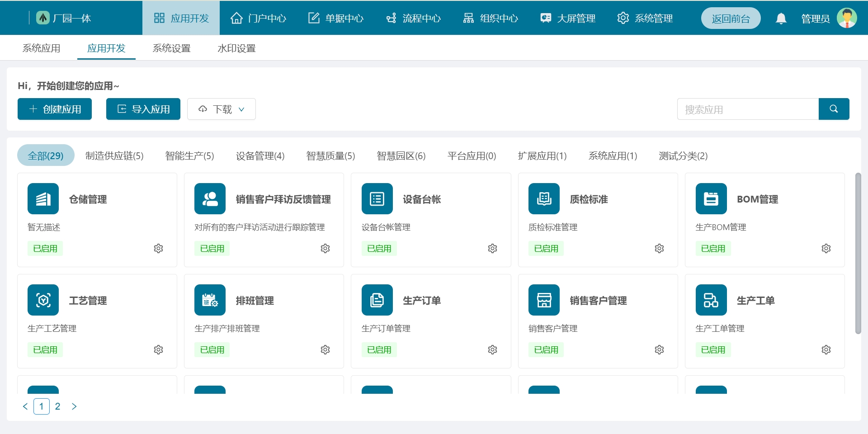The height and width of the screenshot is (434, 868).
Task: Filter by 测试分类(2) category
Action: 683,156
